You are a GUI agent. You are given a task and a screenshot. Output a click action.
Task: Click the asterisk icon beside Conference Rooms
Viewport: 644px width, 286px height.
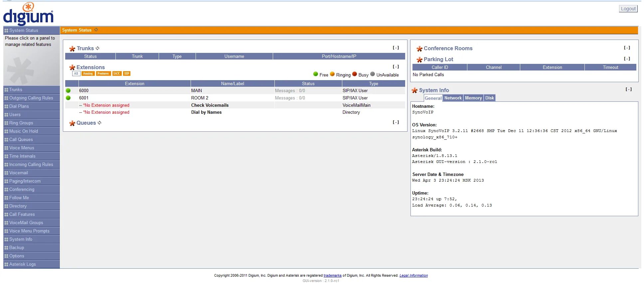[x=419, y=49]
